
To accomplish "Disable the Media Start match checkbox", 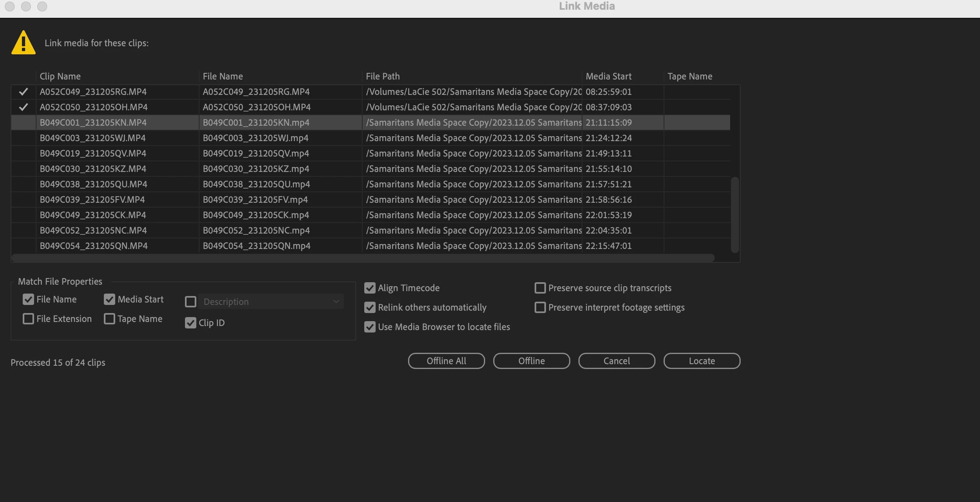I will 110,299.
